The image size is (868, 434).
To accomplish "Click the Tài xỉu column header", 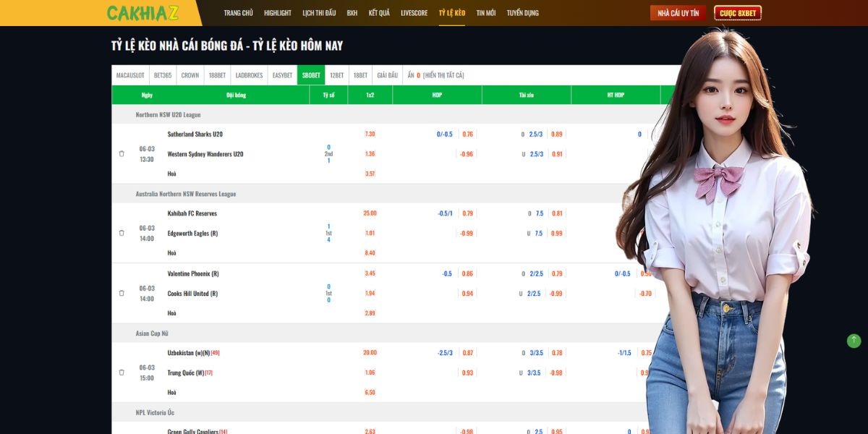I will point(526,95).
